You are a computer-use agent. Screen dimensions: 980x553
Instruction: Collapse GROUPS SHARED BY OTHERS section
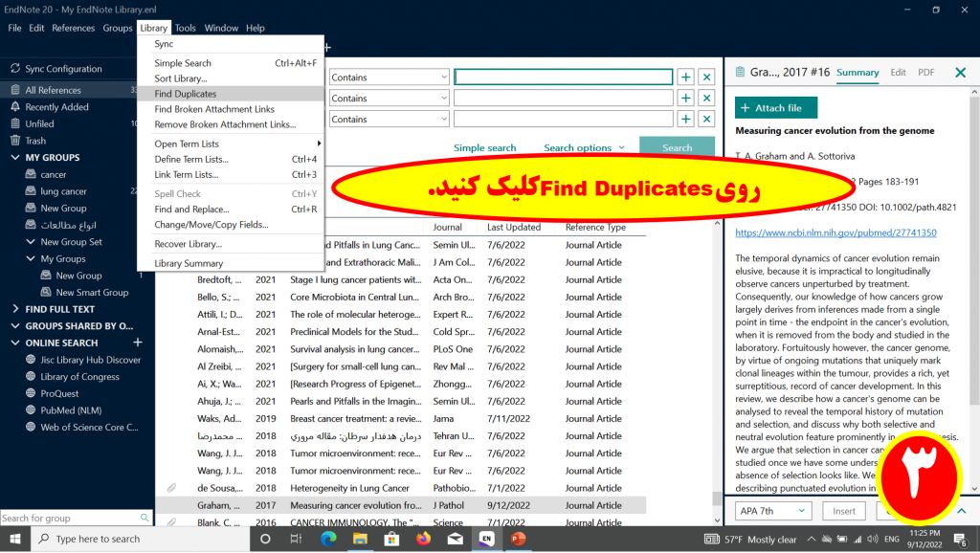(15, 325)
